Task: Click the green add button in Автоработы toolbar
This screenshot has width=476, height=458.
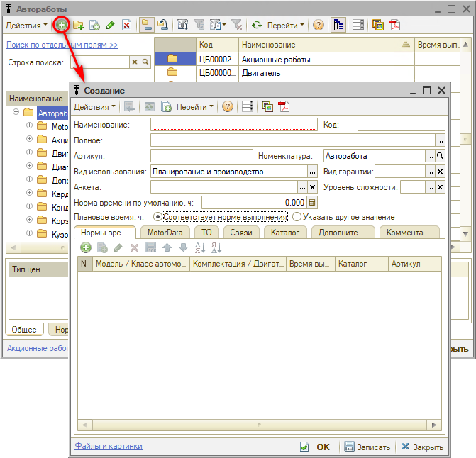Action: click(62, 25)
